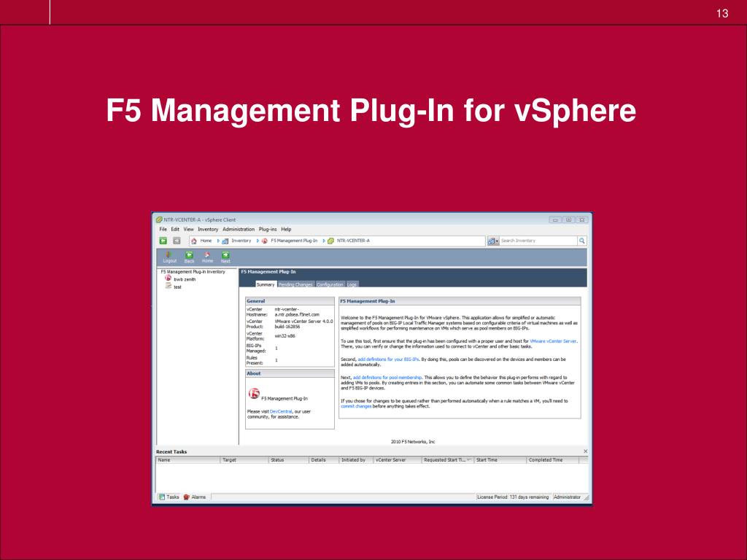Open the Administration menu
Screen dimensions: 747x560
point(239,230)
